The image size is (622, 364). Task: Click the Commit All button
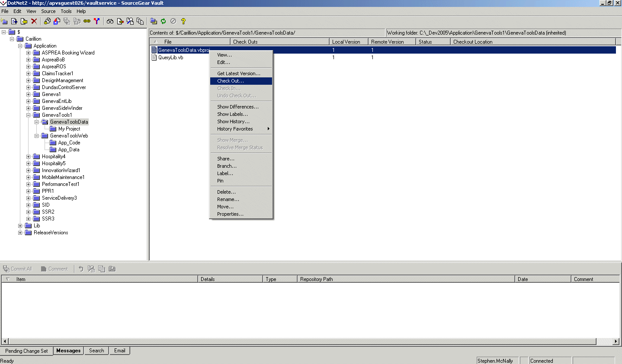click(x=18, y=269)
